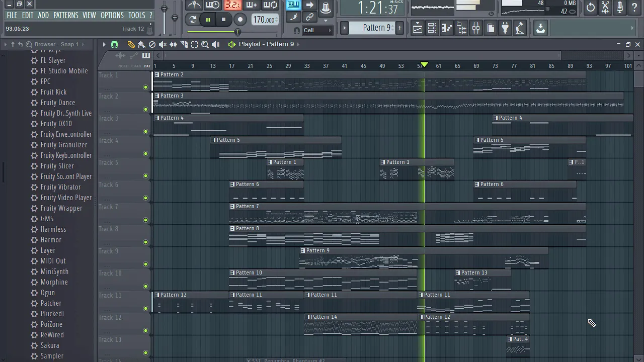Switch playlist focus to PAT pattern clips
644x362 pixels.
point(147,66)
